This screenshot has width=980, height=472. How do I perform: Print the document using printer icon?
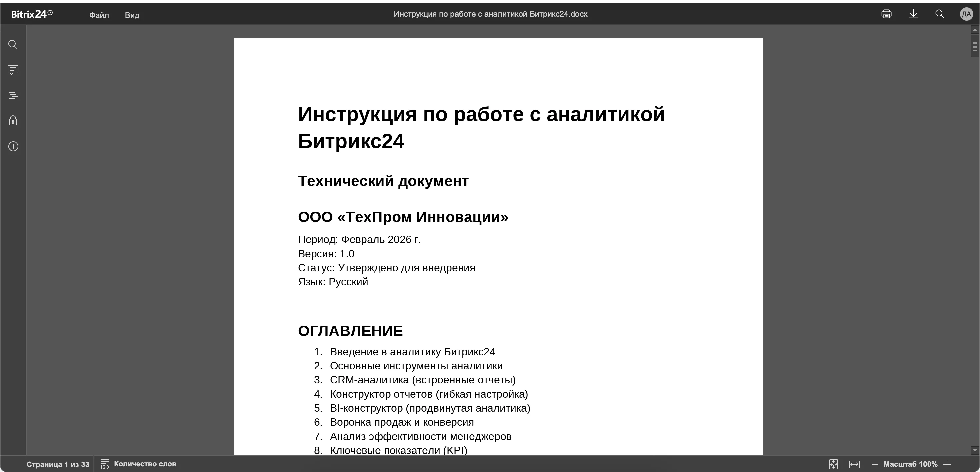tap(886, 14)
